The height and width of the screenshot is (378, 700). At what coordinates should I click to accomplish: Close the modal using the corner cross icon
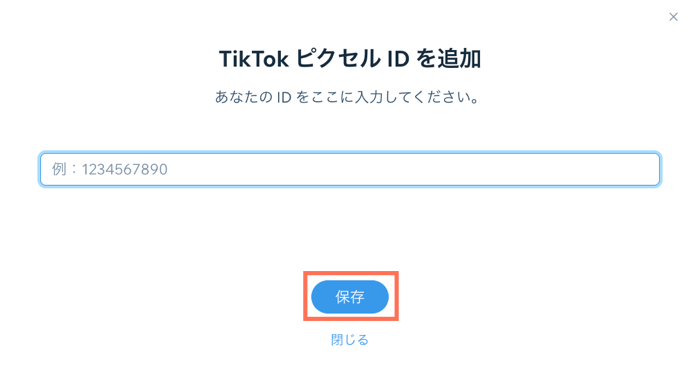pos(673,17)
